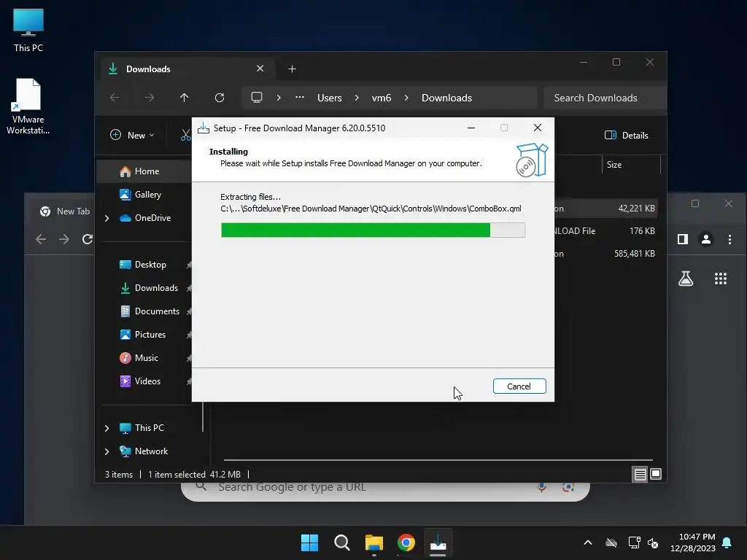Cancel the Free Download Manager installation
Screen dimensions: 747x560
tap(519, 386)
